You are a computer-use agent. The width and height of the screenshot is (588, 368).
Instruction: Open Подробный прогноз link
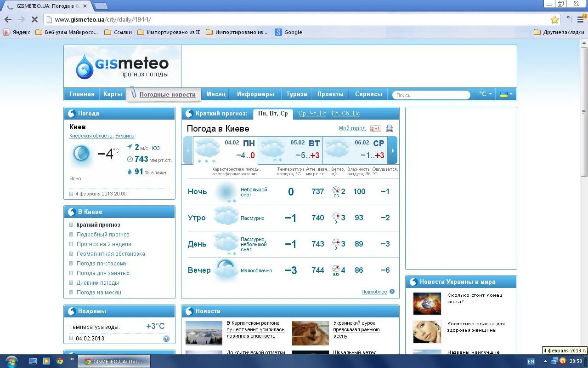click(x=103, y=235)
